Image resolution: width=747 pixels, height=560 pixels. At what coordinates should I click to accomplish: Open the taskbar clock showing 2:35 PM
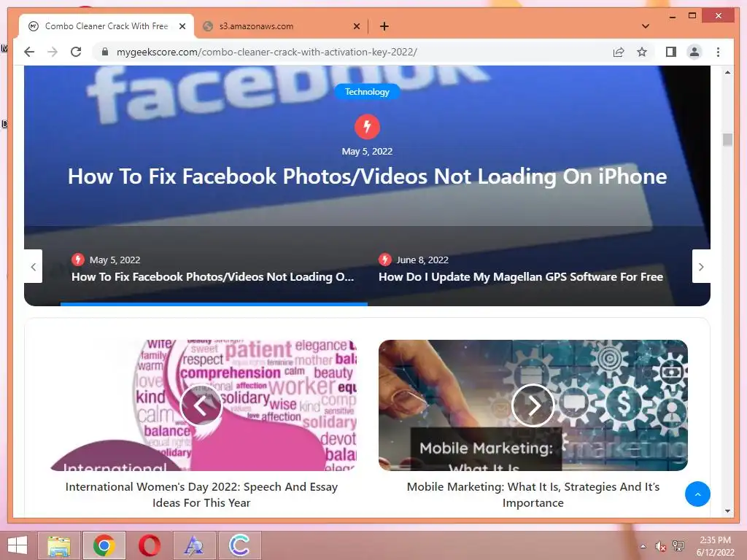715,545
